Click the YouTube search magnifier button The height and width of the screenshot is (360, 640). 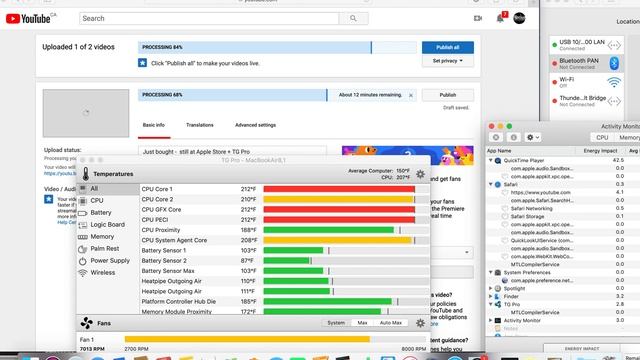[x=353, y=18]
